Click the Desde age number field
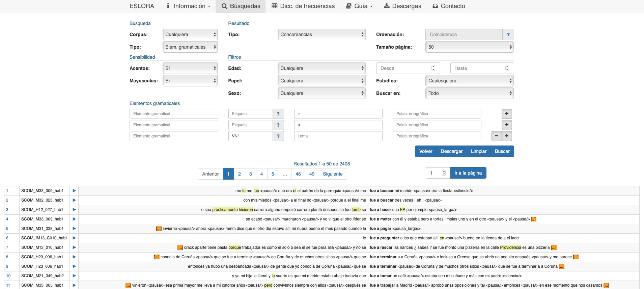The width and height of the screenshot is (644, 289). click(x=405, y=68)
